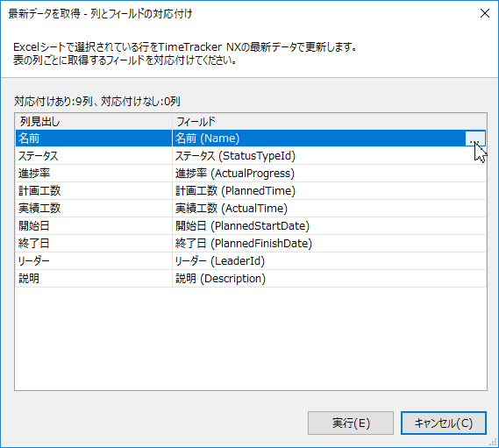Select the 進捗率 row heading
Screen dimensions: 499x448
[x=94, y=174]
